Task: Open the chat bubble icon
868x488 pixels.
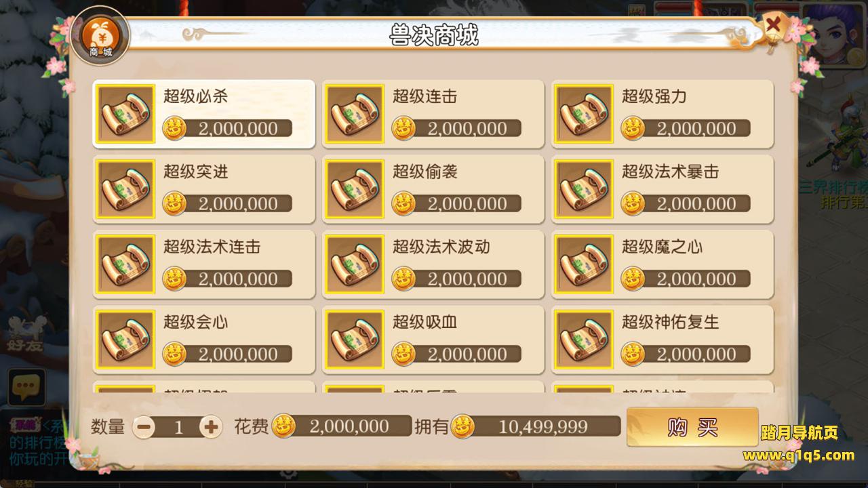Action: (x=26, y=388)
